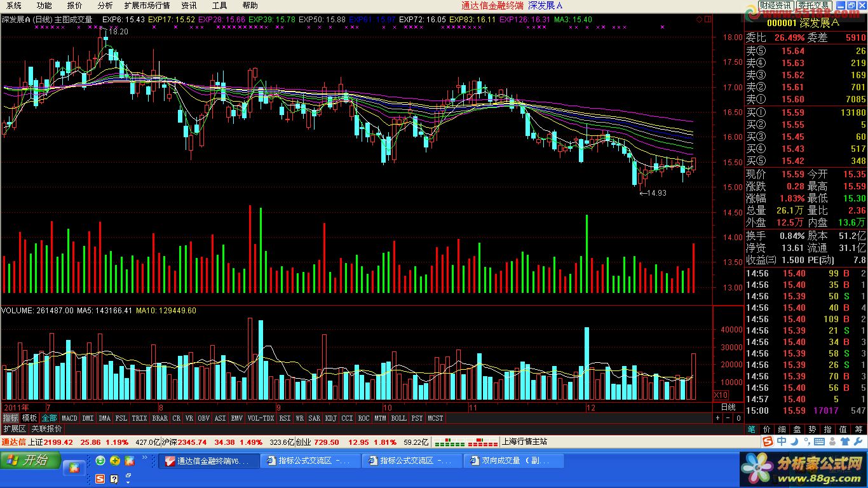The width and height of the screenshot is (868, 488).
Task: Click the Windows 开始 start button
Action: point(31,461)
